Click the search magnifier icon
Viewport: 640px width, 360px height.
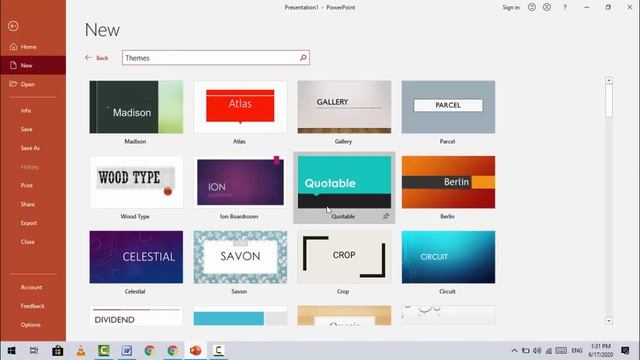303,58
